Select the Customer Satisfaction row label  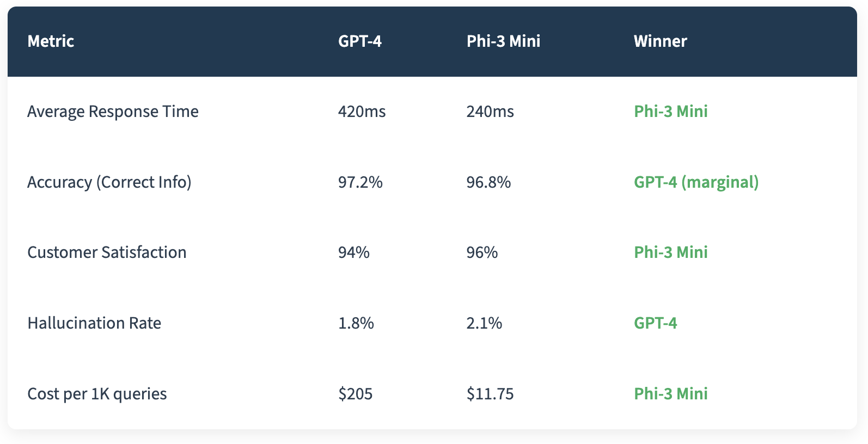point(107,252)
